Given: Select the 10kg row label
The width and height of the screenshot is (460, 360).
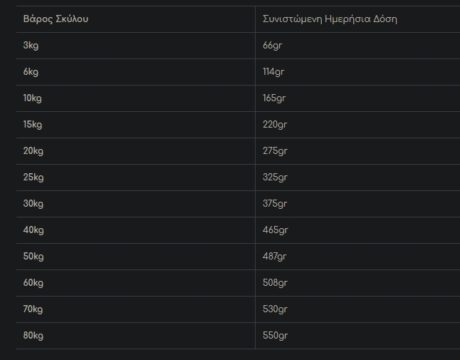Looking at the screenshot, I should point(32,98).
